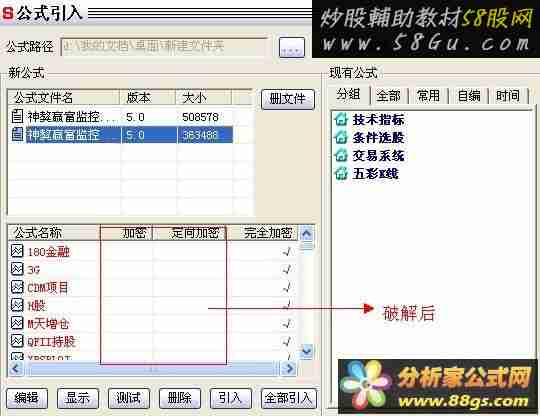Click the 显示 button
Screen dimensions: 540x416
point(78,398)
